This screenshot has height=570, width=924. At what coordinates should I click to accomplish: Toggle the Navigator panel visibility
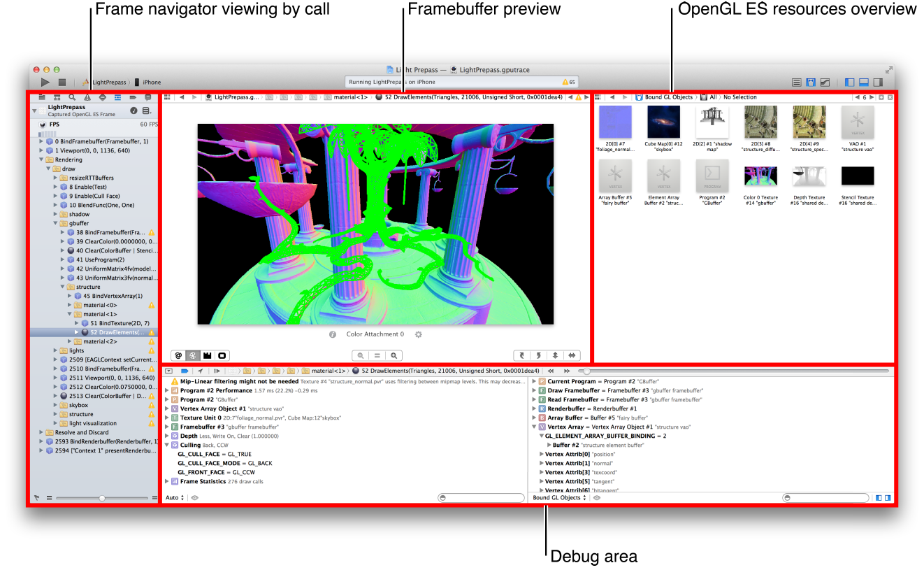pyautogui.click(x=850, y=83)
